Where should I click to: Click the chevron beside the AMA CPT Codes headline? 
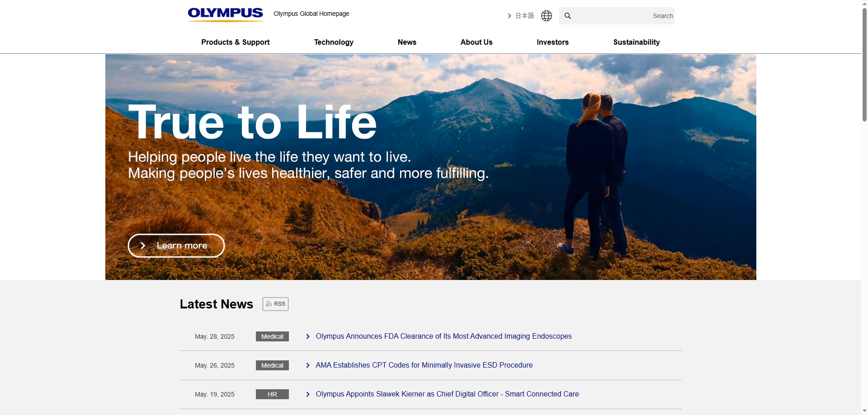pos(308,365)
